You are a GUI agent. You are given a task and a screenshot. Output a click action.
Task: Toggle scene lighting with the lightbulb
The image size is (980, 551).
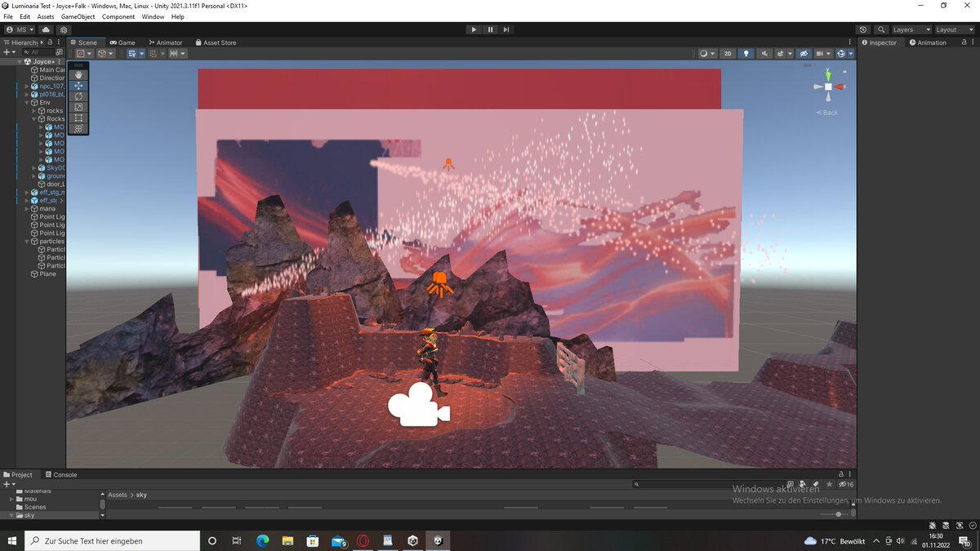pos(746,54)
